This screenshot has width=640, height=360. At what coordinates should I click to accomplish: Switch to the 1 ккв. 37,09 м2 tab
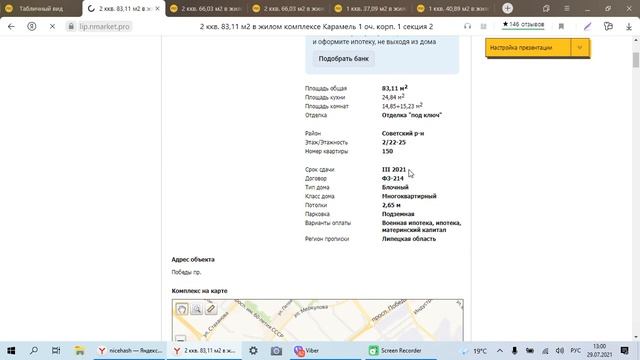tap(371, 9)
